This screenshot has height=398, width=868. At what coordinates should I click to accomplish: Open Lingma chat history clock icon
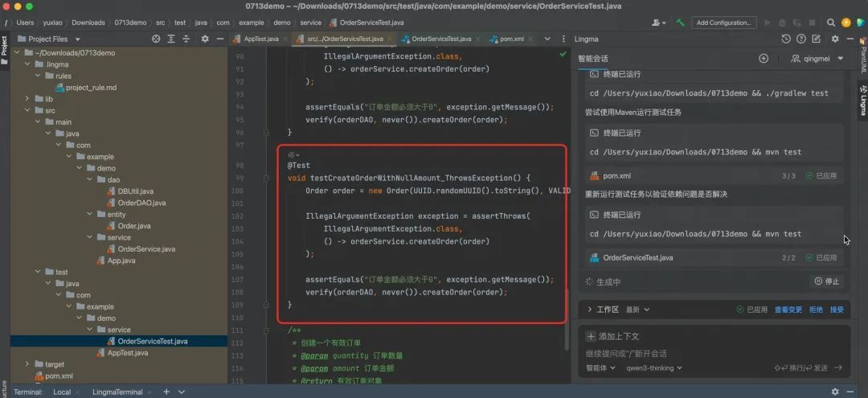(x=785, y=39)
